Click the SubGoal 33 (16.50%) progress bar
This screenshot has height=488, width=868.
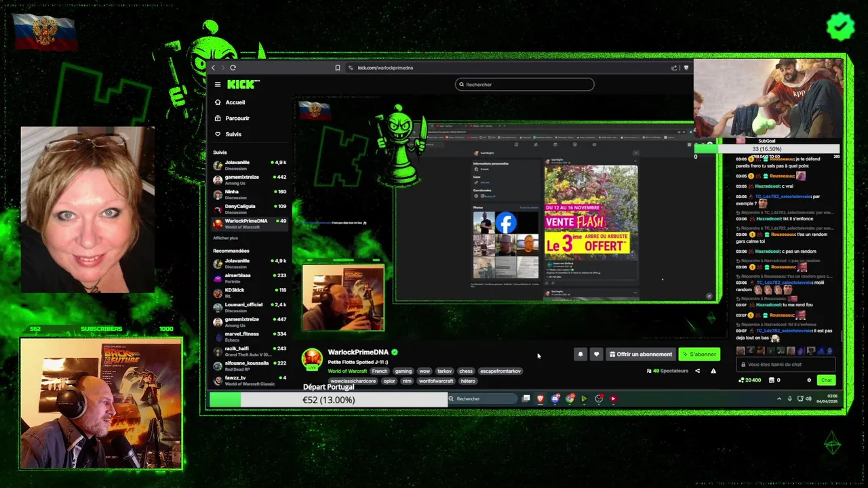tap(767, 148)
